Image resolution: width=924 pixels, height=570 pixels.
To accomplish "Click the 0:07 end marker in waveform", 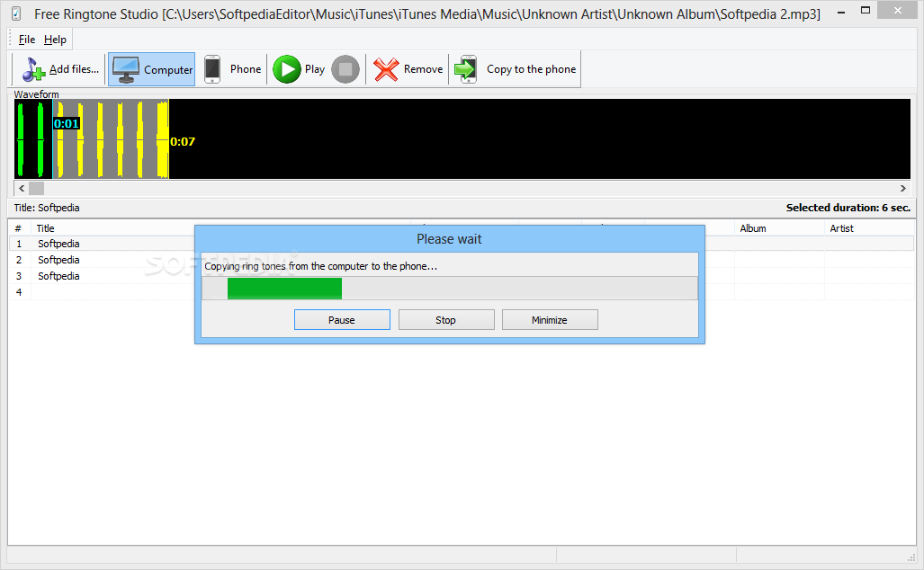I will 182,141.
